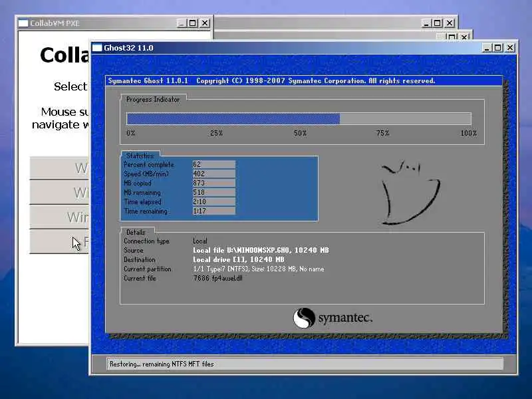The width and height of the screenshot is (532, 399).
Task: Click the Statistics group label
Action: [140, 156]
